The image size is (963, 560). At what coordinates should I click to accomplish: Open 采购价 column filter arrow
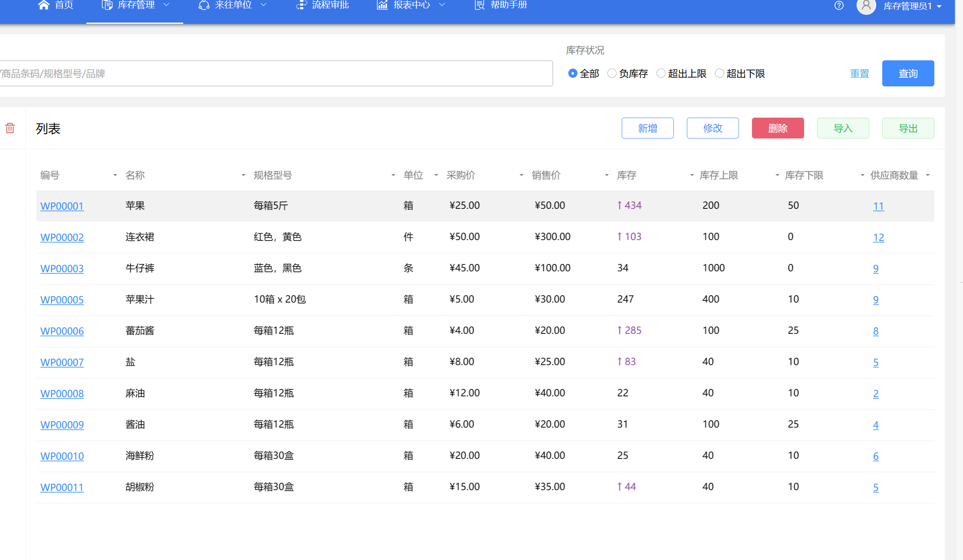pyautogui.click(x=521, y=175)
